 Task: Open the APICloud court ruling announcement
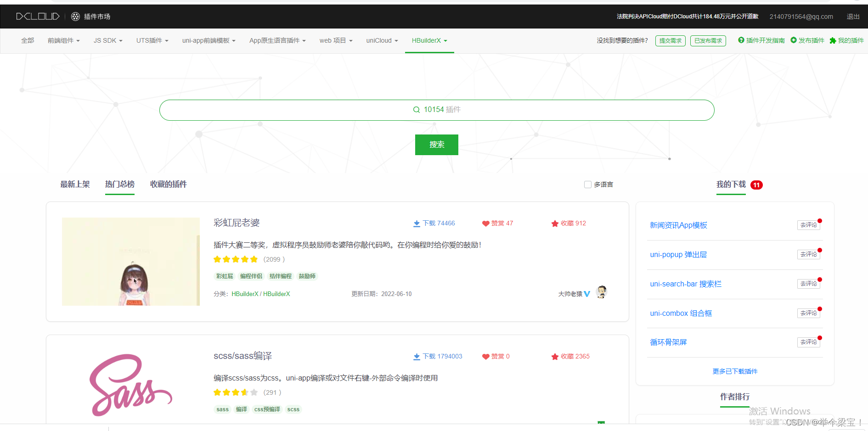(688, 17)
